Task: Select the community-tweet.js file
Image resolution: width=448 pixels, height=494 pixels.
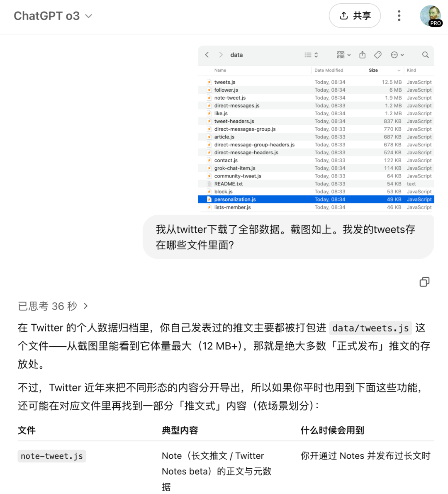Action: pos(316,176)
